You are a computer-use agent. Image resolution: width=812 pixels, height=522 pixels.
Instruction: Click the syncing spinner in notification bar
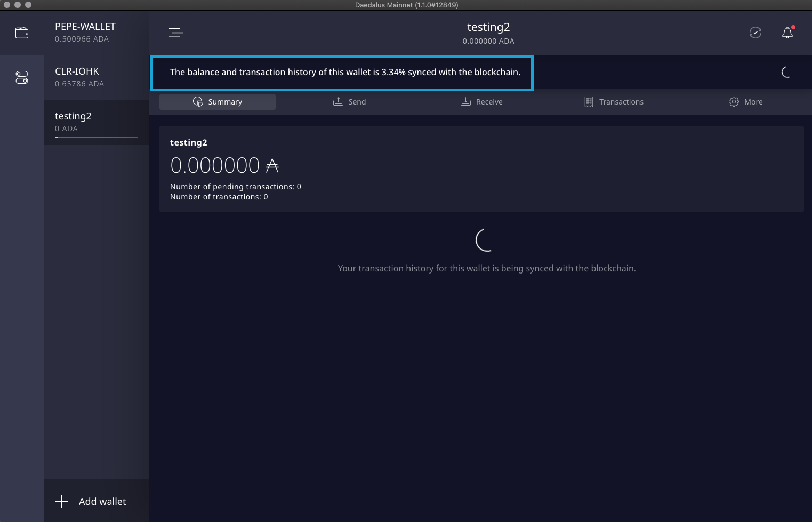786,73
